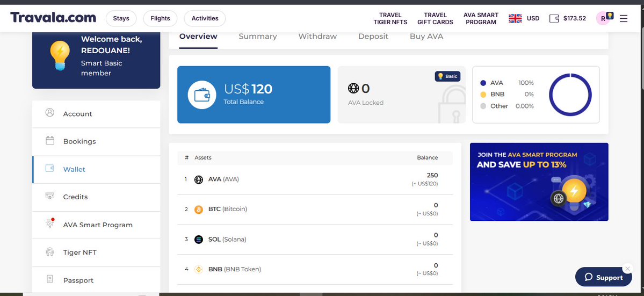The image size is (644, 296).
Task: Select Passport in the sidebar
Action: tap(96, 280)
